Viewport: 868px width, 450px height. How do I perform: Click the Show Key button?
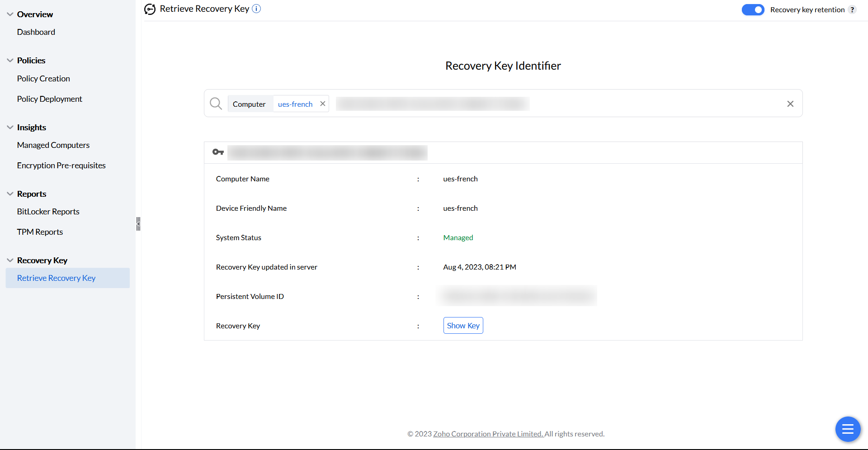463,326
